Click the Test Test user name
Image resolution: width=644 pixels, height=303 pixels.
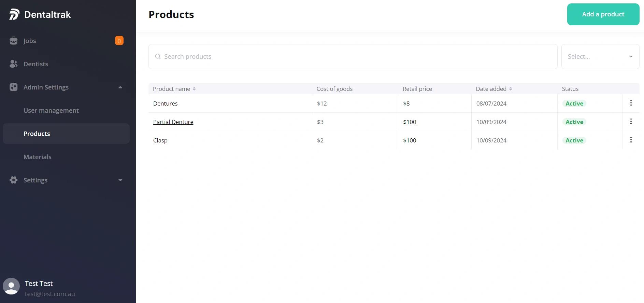coord(39,284)
